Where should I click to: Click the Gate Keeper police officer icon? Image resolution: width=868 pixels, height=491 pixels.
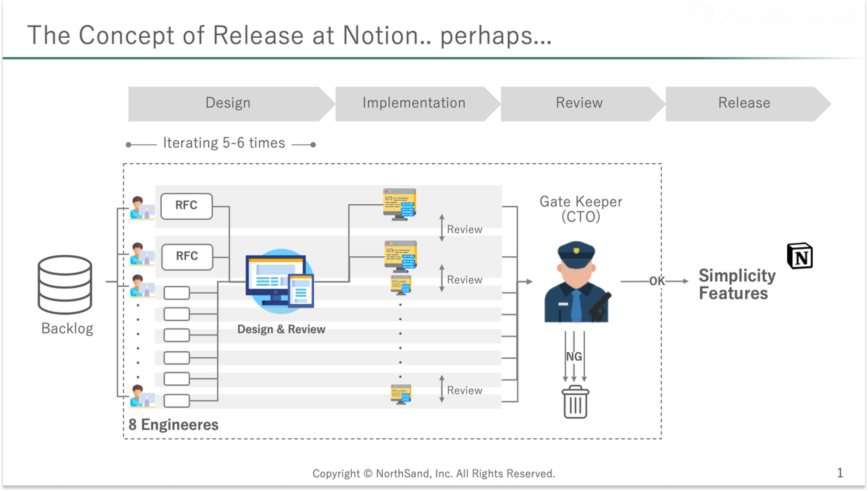(x=576, y=282)
